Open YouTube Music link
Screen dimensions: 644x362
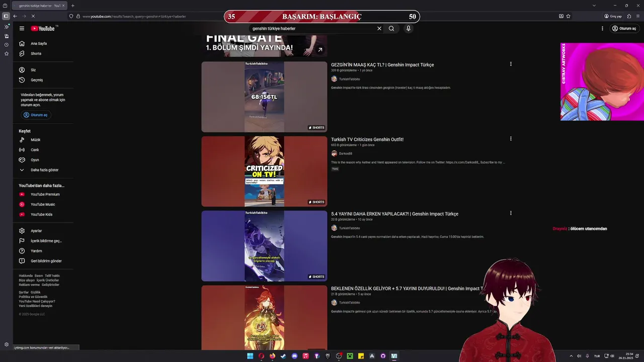pyautogui.click(x=42, y=205)
